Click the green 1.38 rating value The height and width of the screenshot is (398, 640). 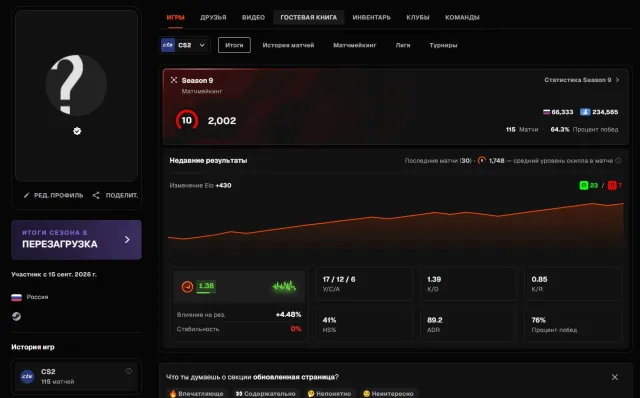click(x=206, y=286)
